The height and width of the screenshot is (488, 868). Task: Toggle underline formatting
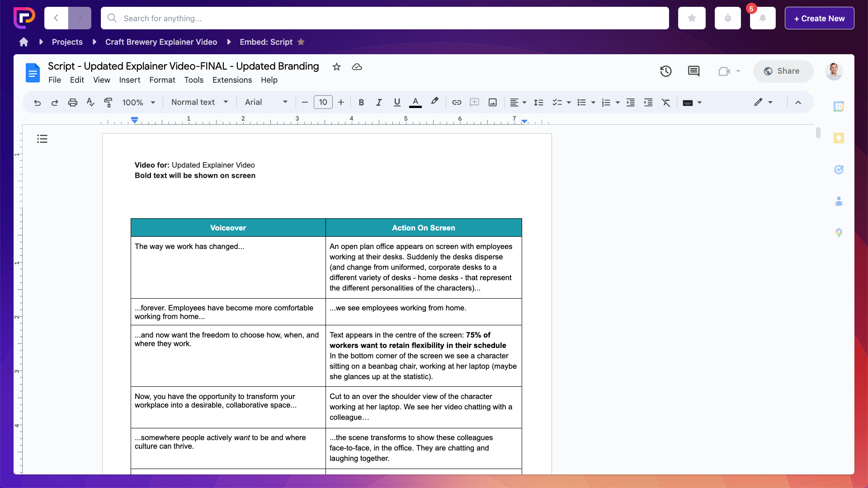click(397, 103)
